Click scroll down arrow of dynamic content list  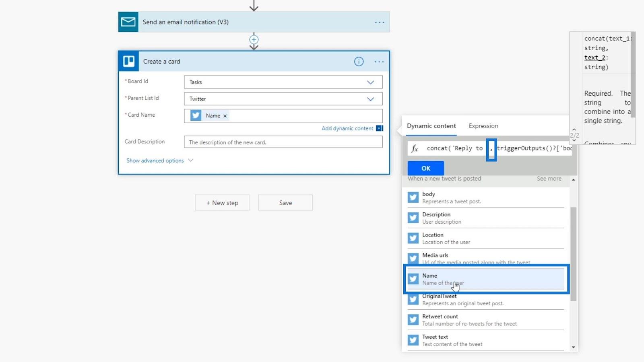tap(574, 347)
